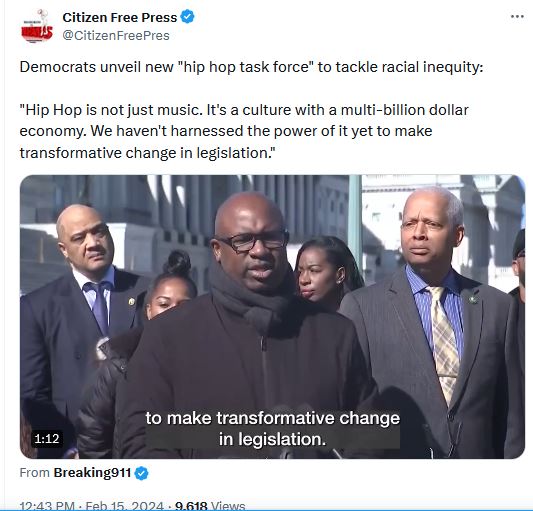The height and width of the screenshot is (511, 533).
Task: Click the 1:12 video duration badge
Action: coord(47,439)
